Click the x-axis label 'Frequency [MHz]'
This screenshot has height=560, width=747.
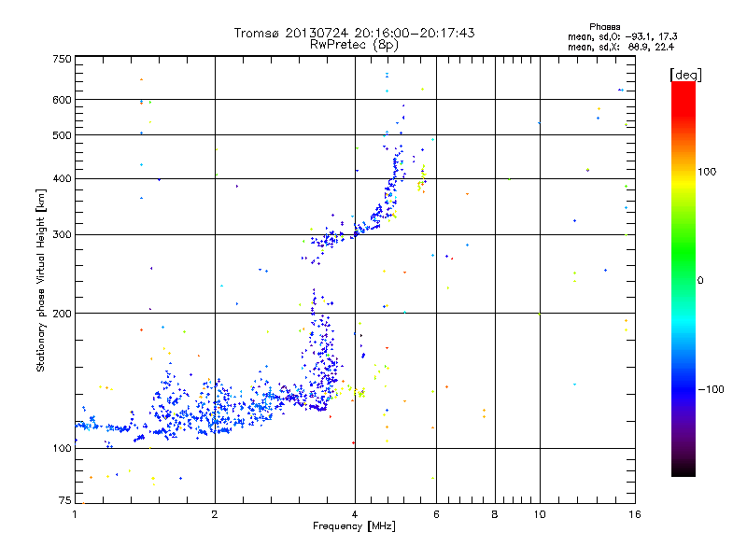[x=354, y=526]
